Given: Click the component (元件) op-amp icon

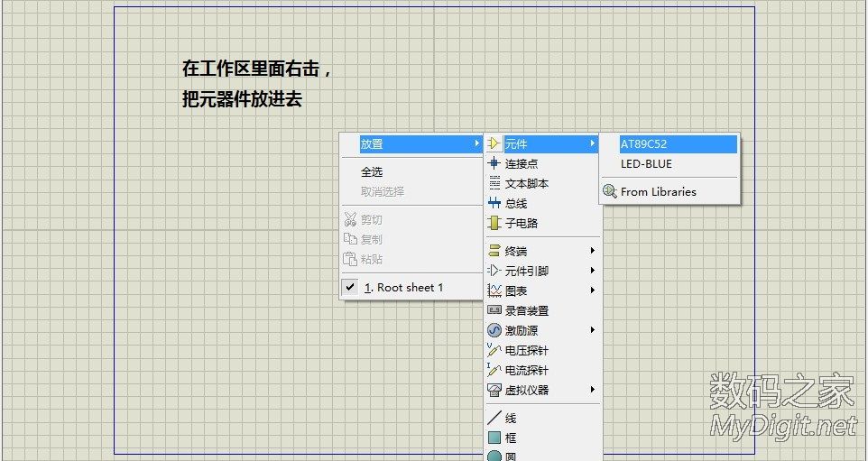Looking at the screenshot, I should tap(494, 143).
